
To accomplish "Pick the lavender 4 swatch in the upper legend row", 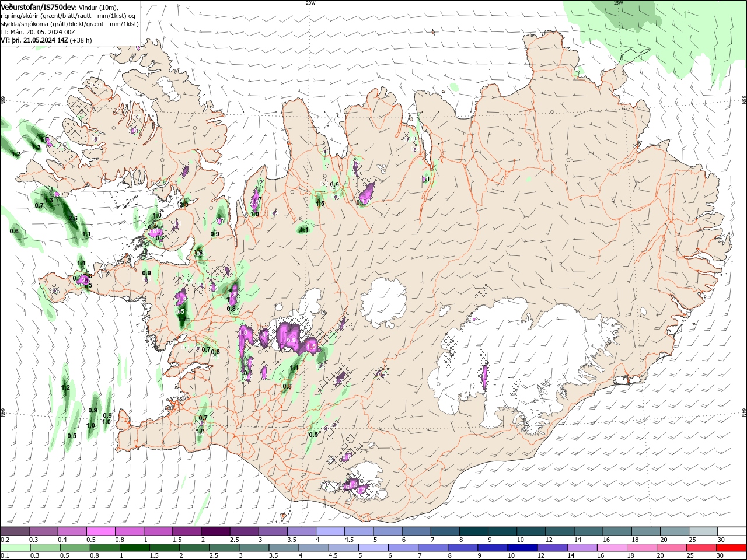I will coord(330,531).
